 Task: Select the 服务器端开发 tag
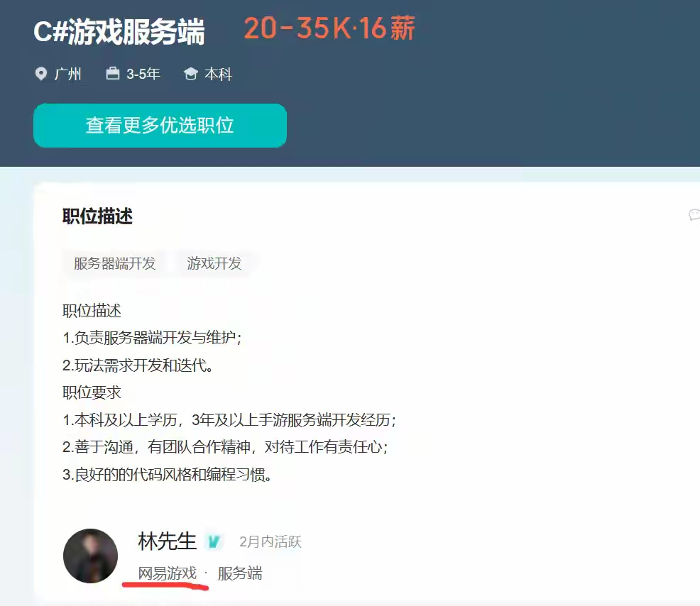115,263
